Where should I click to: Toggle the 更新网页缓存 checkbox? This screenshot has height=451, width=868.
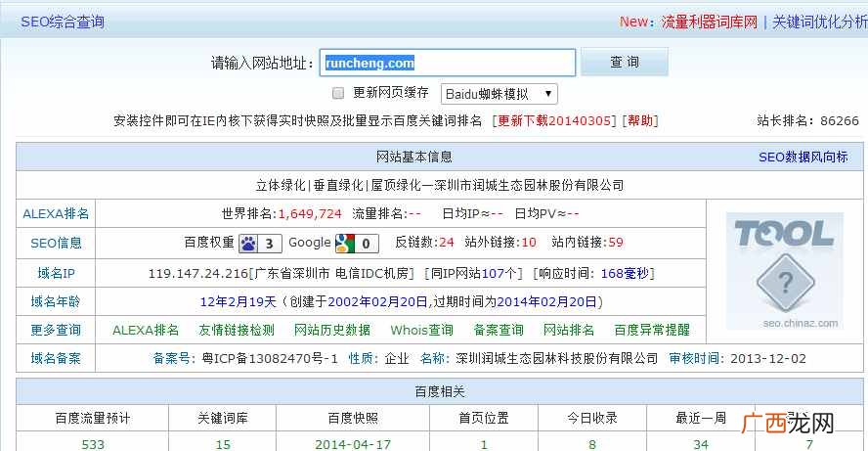[337, 93]
